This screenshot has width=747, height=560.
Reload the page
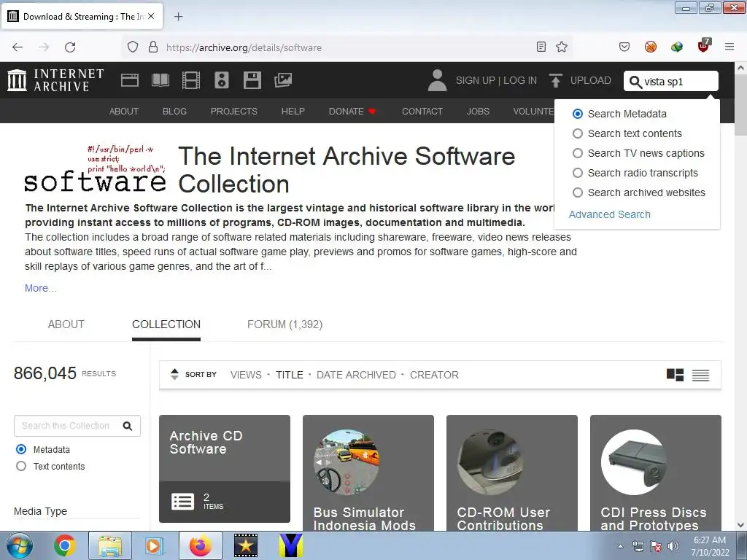[x=70, y=47]
